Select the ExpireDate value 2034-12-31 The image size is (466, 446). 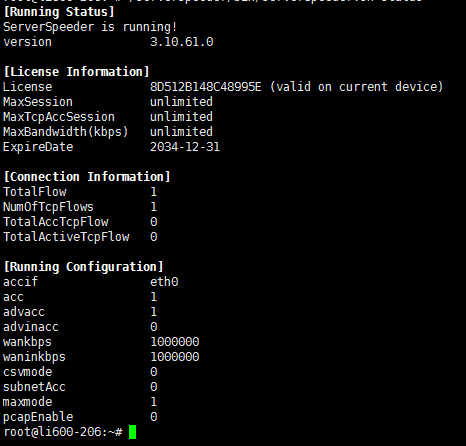pyautogui.click(x=185, y=147)
